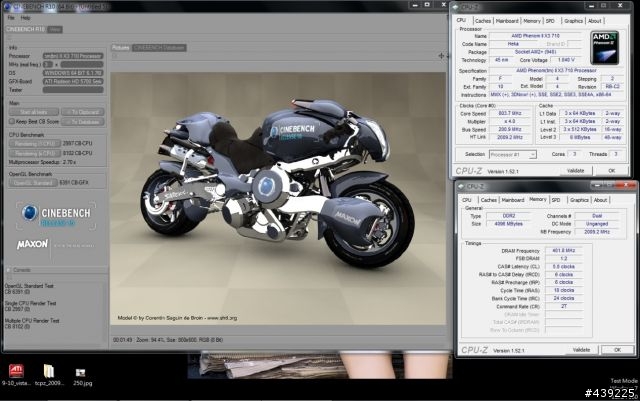Open SPD tab in lower CPU-Z window
The width and height of the screenshot is (640, 401).
pos(556,200)
